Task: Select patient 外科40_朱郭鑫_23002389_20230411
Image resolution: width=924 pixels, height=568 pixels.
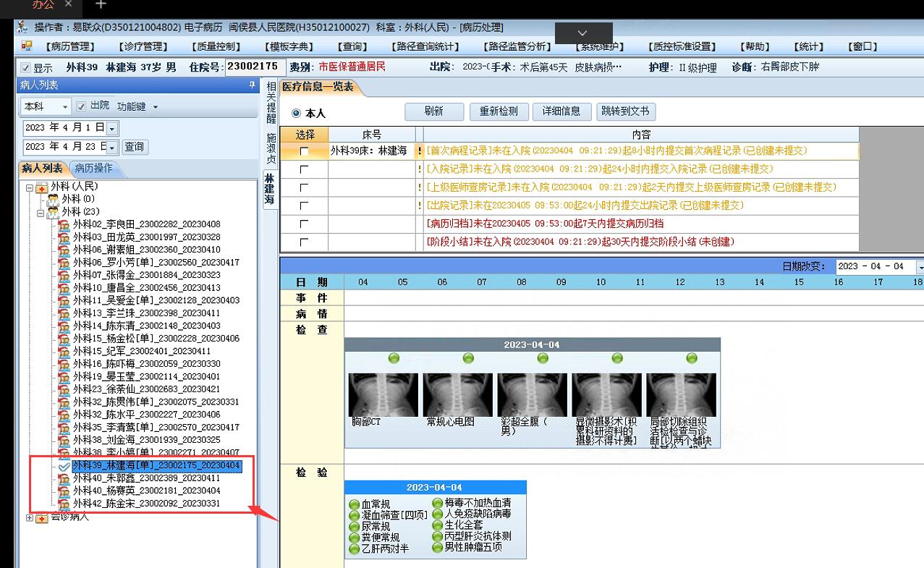Action: [x=146, y=478]
